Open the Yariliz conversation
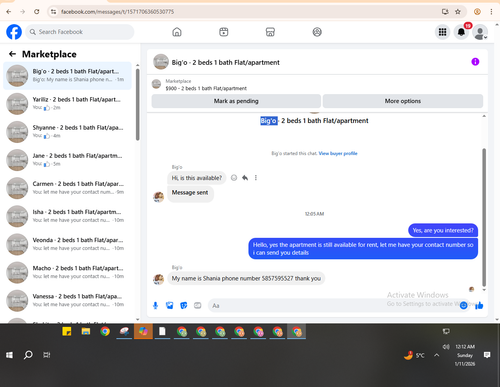Viewport: 500px width, 387px height. click(x=67, y=104)
